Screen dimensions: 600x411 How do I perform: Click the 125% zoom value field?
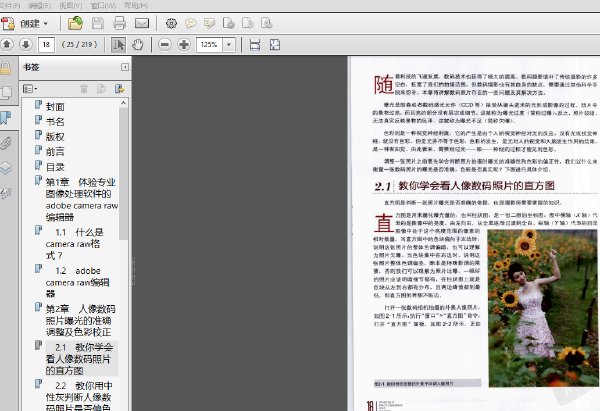point(209,45)
